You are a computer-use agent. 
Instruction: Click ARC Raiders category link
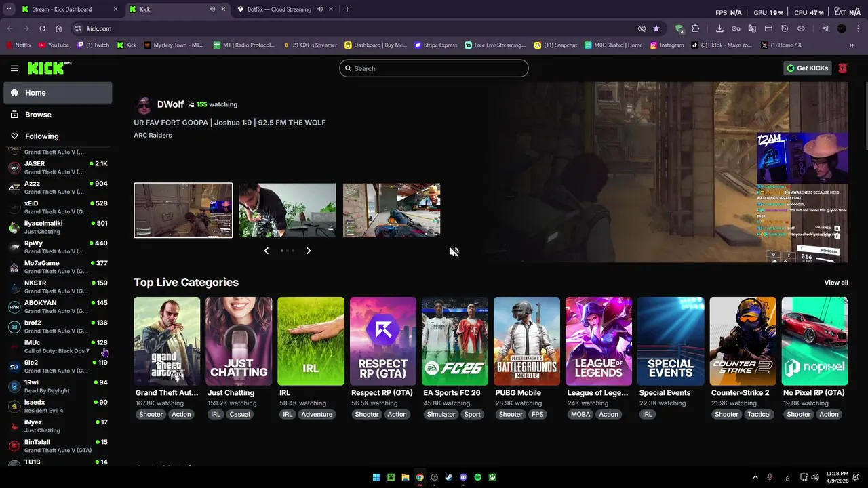[x=153, y=135]
